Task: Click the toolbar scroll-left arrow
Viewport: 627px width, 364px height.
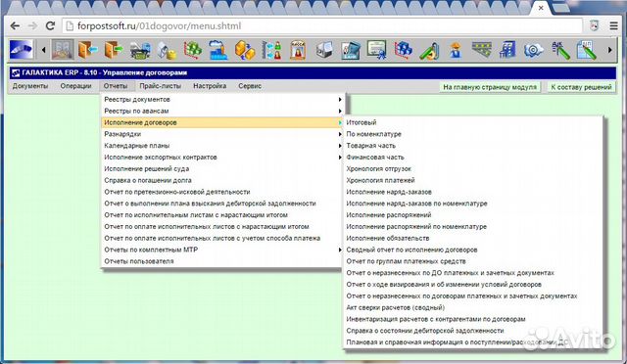Action: pyautogui.click(x=43, y=50)
